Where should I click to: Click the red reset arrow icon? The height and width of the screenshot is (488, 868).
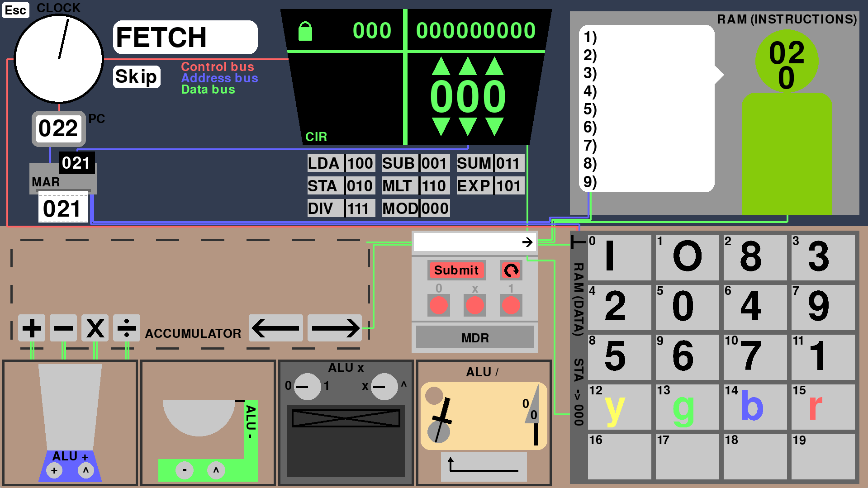coord(511,270)
